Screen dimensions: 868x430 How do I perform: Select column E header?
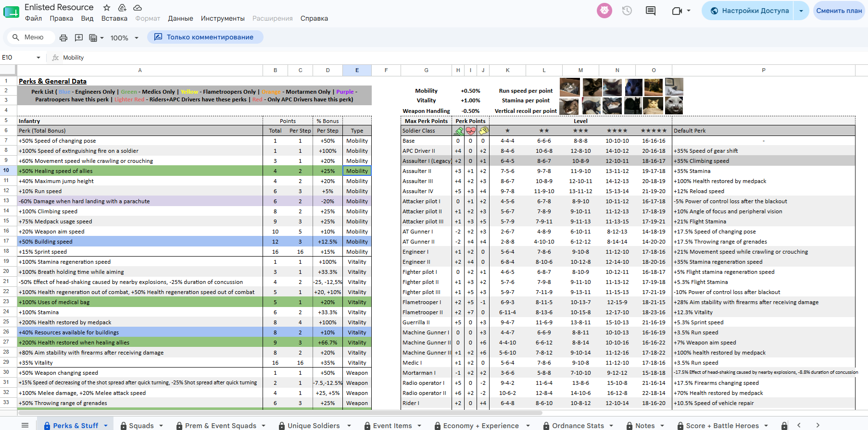pos(357,70)
